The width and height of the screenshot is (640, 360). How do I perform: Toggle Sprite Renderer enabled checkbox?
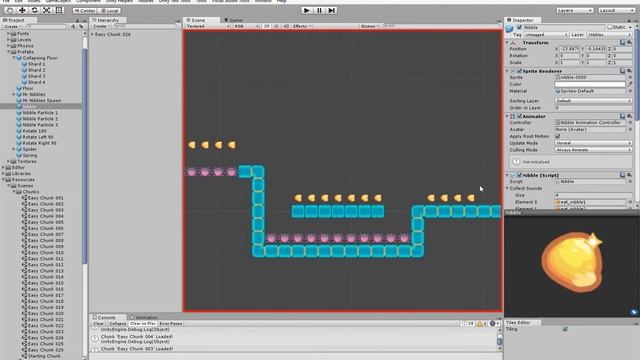519,71
